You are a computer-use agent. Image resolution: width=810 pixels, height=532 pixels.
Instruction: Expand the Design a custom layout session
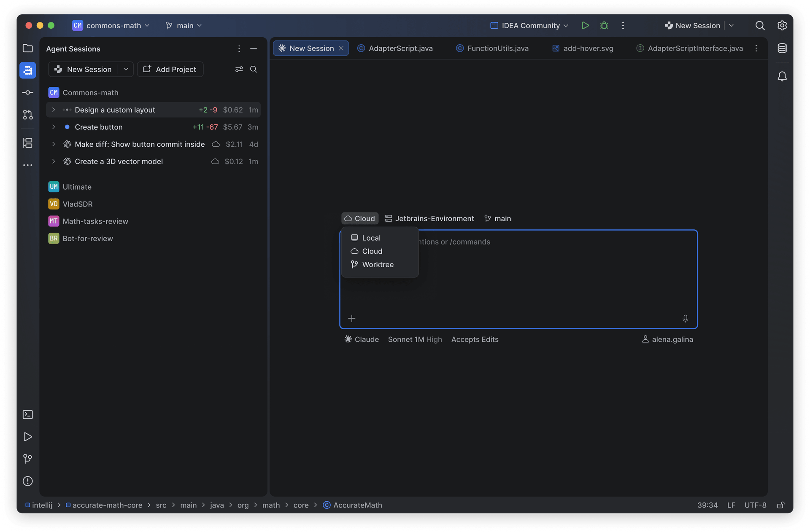[54, 110]
